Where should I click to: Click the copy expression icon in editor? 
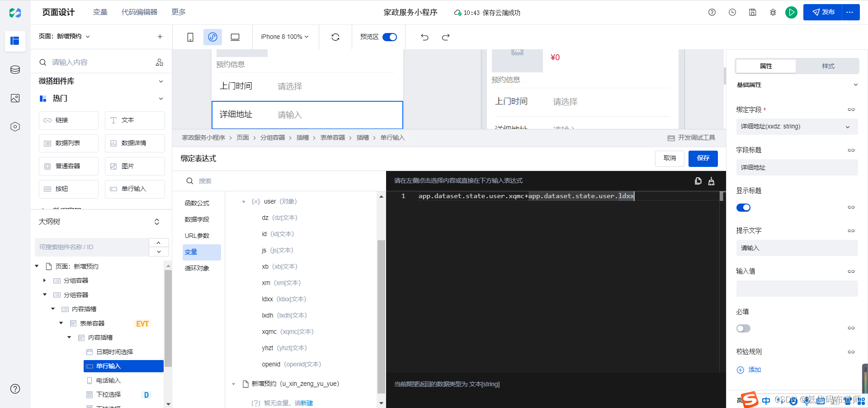pos(698,181)
